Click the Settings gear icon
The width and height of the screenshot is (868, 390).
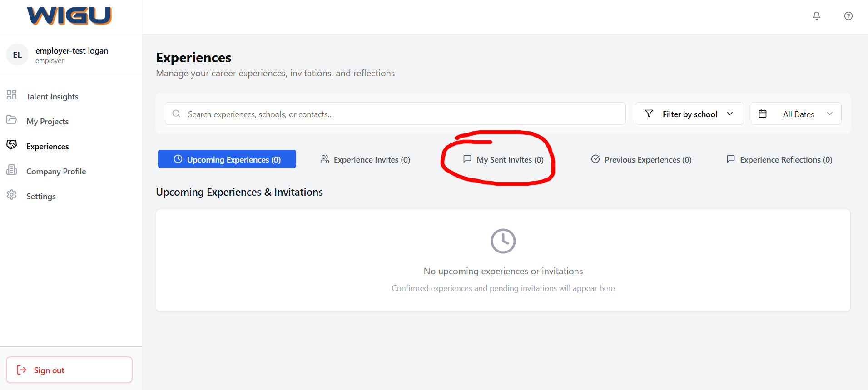coord(12,195)
